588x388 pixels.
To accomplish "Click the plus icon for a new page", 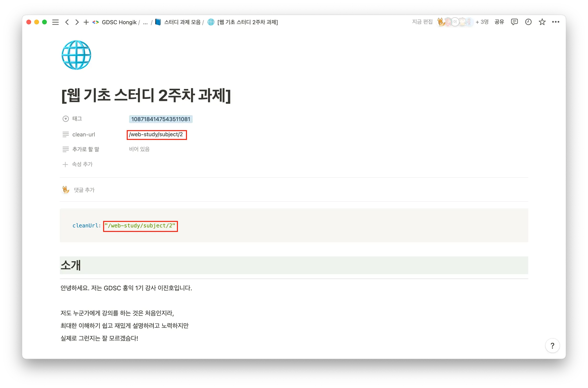I will tap(86, 22).
